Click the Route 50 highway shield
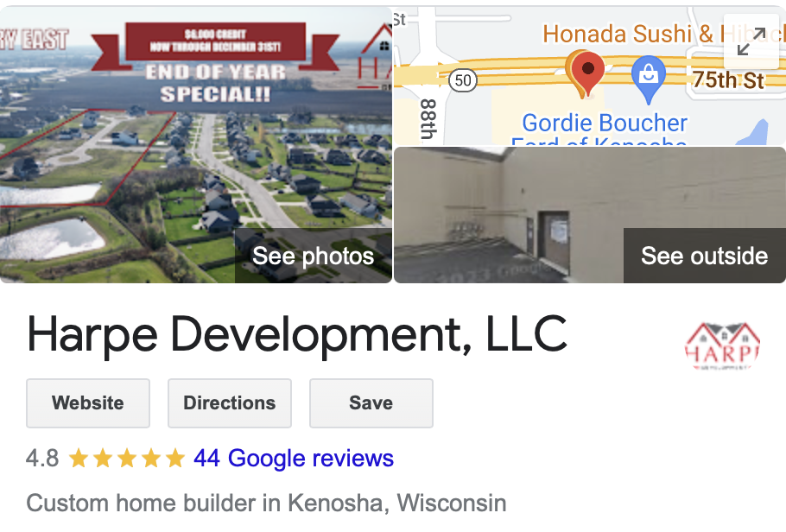The height and width of the screenshot is (532, 786). pos(462,80)
